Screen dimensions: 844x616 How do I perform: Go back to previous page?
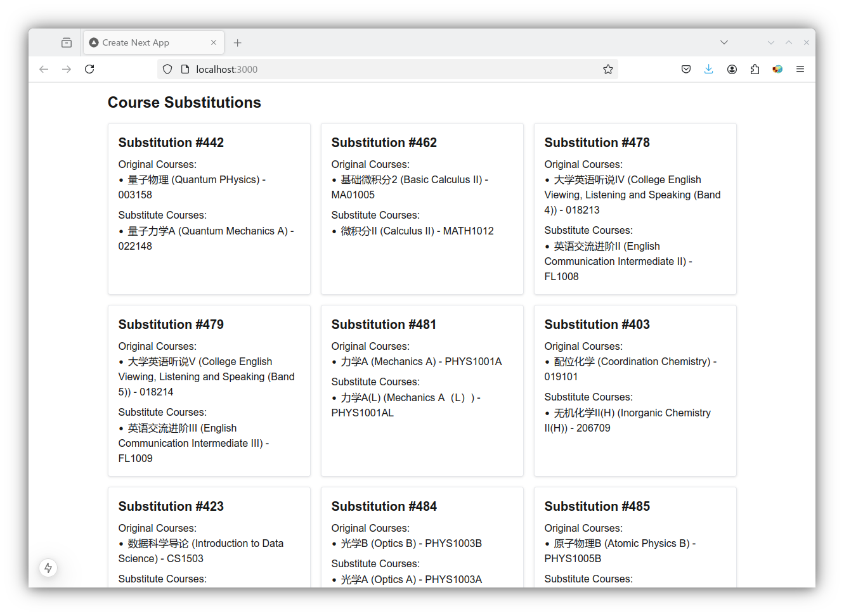pos(44,69)
